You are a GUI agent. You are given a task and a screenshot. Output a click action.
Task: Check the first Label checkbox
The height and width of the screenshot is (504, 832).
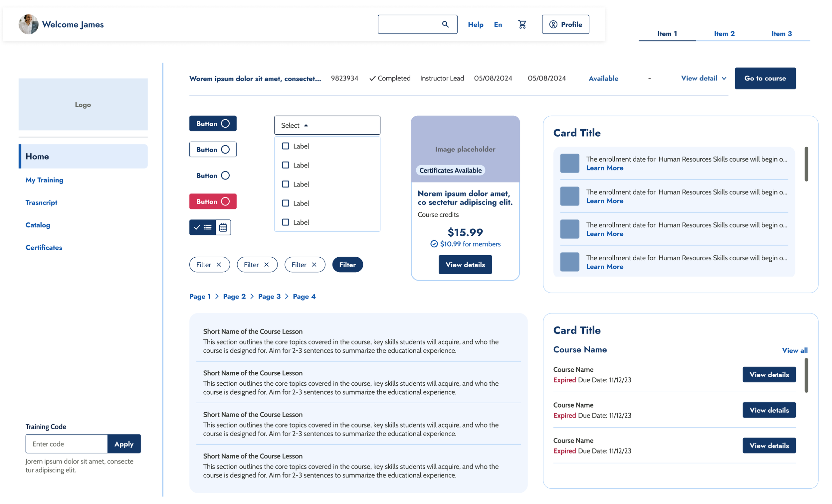coord(285,146)
